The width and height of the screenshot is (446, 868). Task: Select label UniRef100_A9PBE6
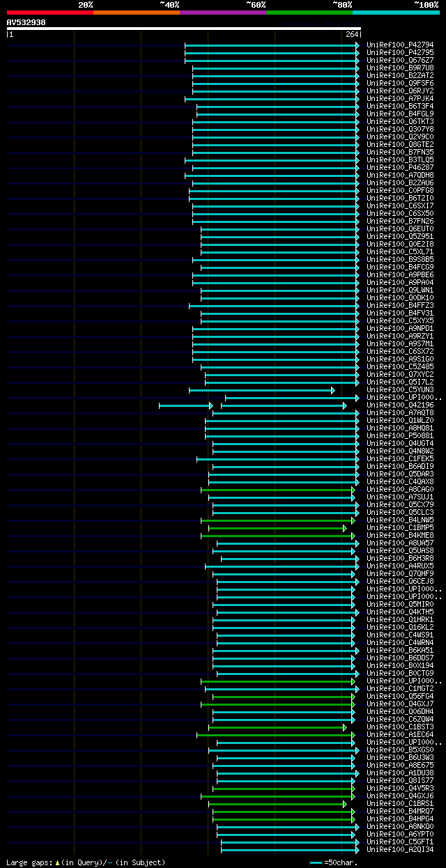pyautogui.click(x=400, y=275)
